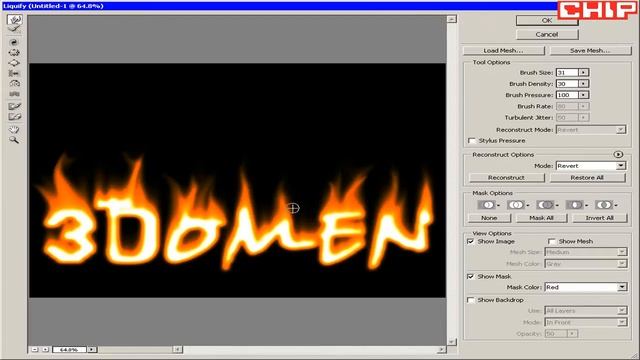The width and height of the screenshot is (640, 360).
Task: Click the third Mask Options Subtract from Selection icon
Action: [547, 205]
